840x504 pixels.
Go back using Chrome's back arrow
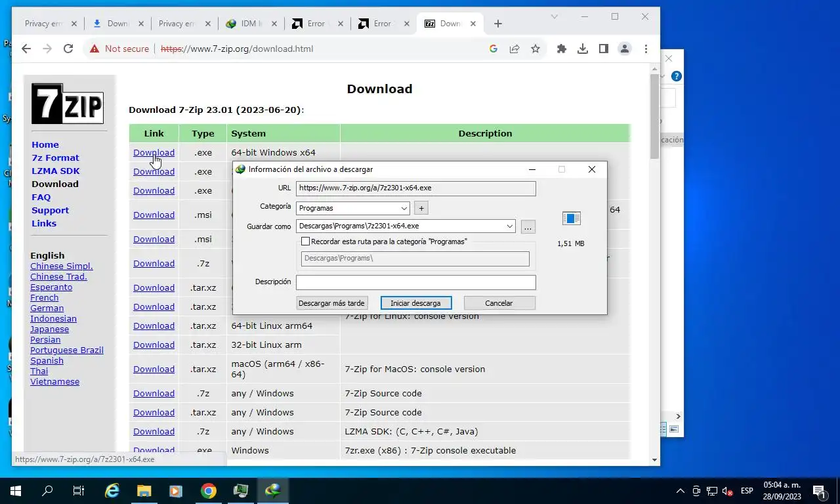pos(26,49)
